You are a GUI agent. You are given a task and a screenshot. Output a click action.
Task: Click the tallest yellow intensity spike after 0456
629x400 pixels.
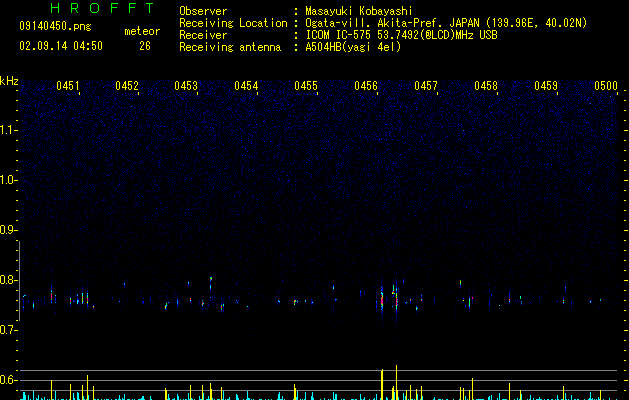[396, 382]
